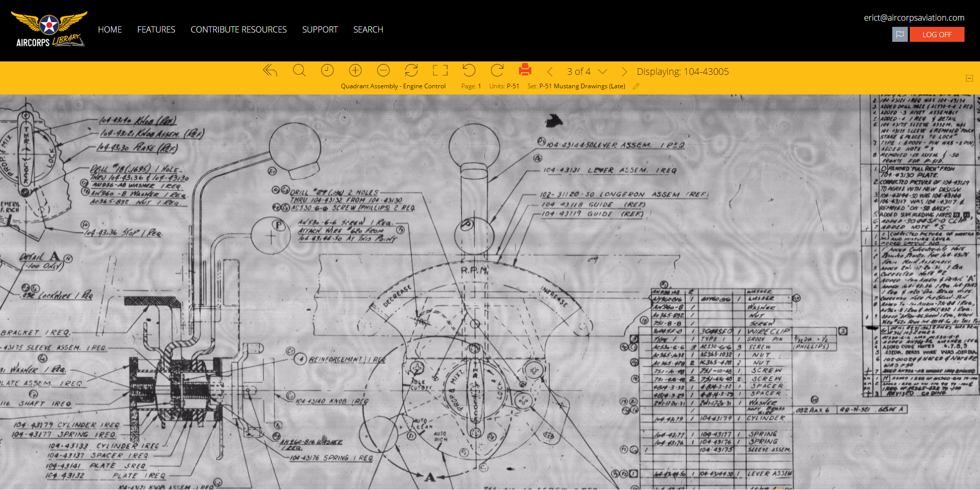Rotate drawing clockwise
Viewport: 980px width, 490px height.
(497, 71)
